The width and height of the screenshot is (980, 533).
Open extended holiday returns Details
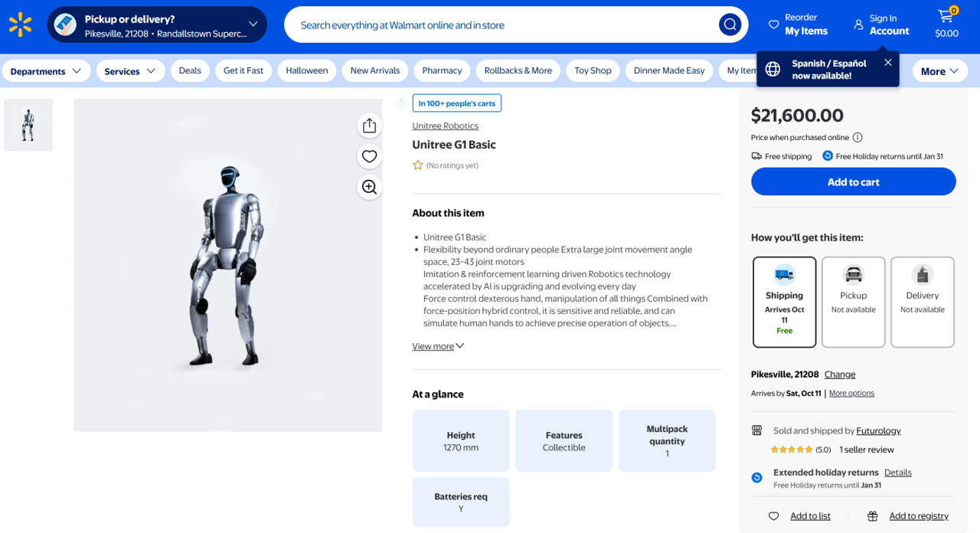click(x=898, y=473)
